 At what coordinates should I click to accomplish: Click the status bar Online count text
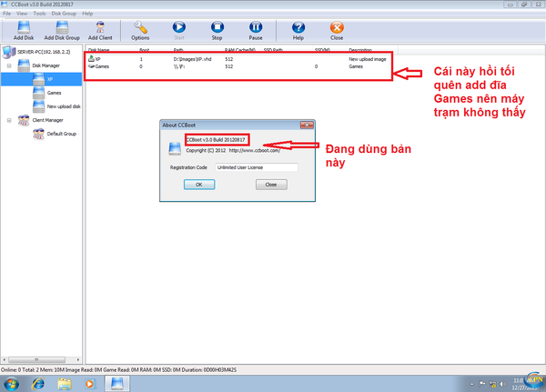10,370
